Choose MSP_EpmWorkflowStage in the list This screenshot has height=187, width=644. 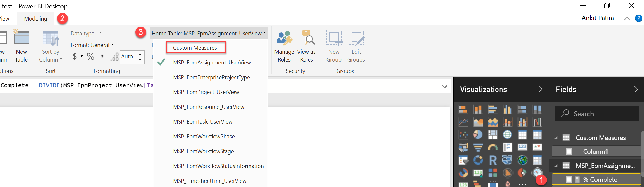click(x=203, y=151)
